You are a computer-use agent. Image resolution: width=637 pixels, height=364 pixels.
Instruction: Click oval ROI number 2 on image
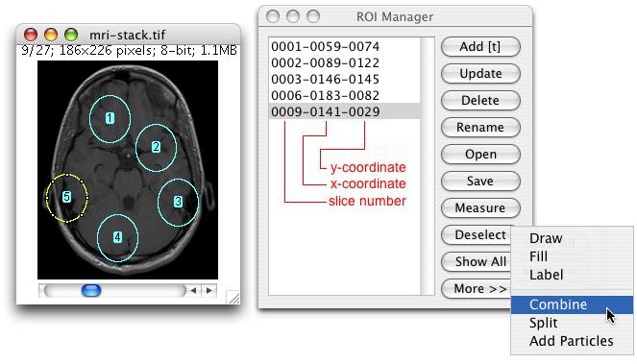(156, 147)
